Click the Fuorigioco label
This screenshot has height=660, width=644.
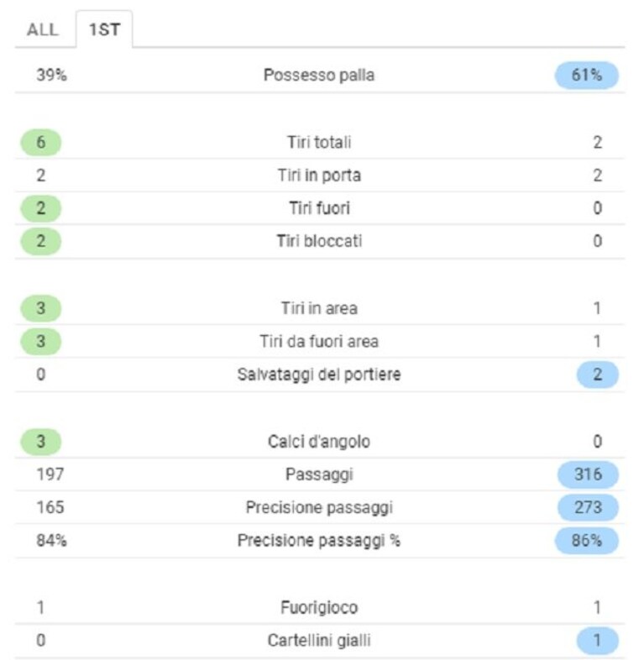[x=319, y=607]
